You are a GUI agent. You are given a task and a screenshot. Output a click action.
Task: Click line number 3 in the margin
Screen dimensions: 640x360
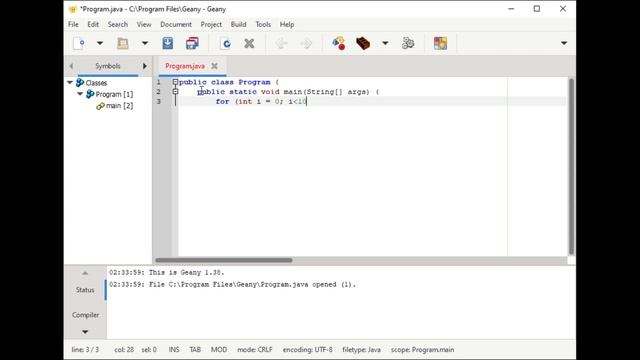coord(158,101)
